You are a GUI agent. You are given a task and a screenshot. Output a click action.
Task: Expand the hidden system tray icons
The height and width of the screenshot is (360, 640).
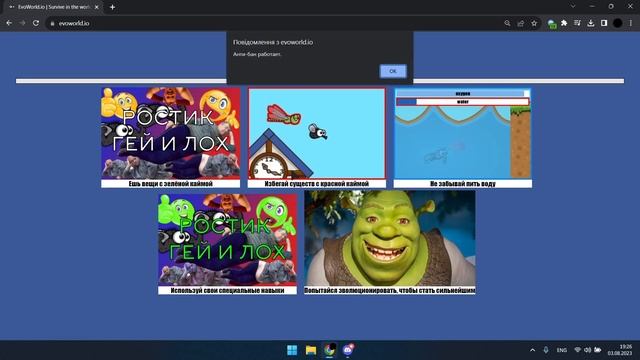[x=532, y=350]
